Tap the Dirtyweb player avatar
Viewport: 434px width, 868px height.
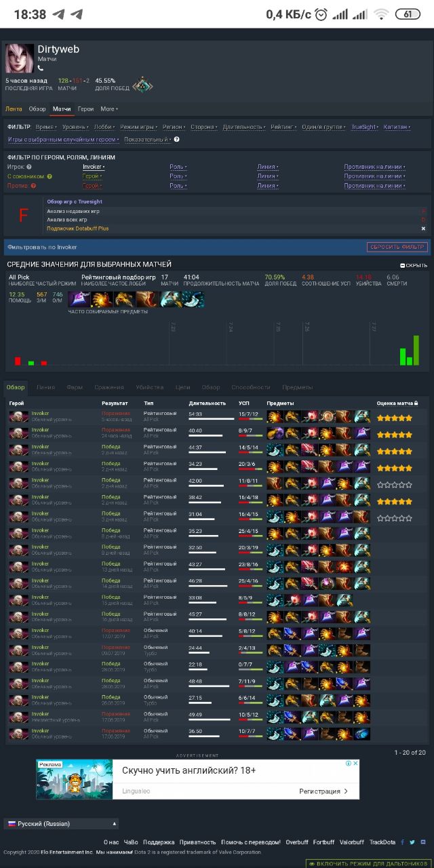[20, 58]
